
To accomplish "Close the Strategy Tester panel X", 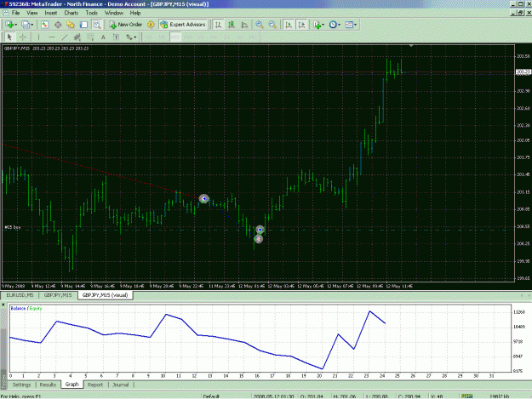I will [3, 305].
